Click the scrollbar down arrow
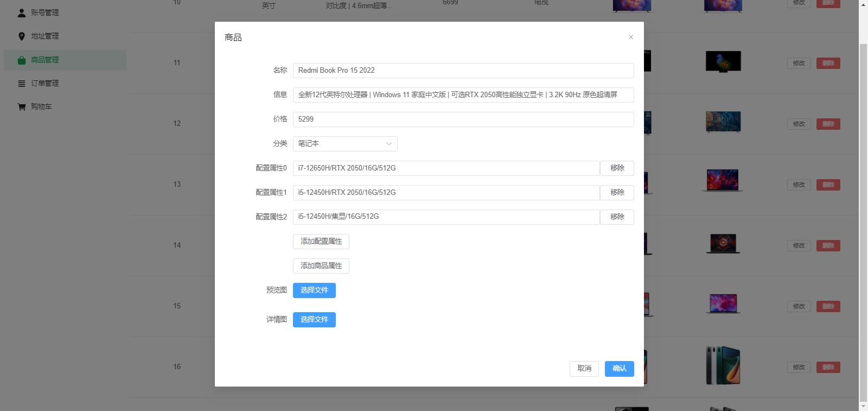Viewport: 868px width, 411px height. pyautogui.click(x=863, y=406)
